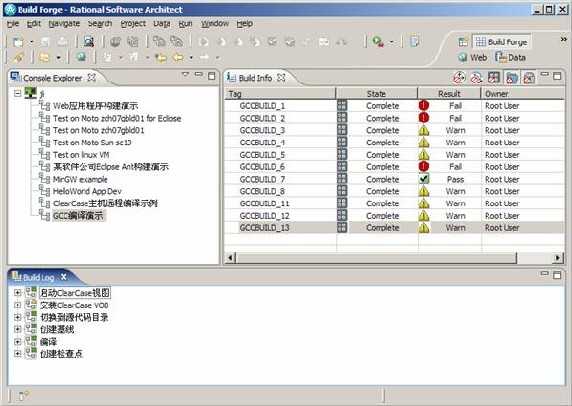The height and width of the screenshot is (406, 572).
Task: Expand 启动ClearCase视图 step in Build Log
Action: [17, 293]
